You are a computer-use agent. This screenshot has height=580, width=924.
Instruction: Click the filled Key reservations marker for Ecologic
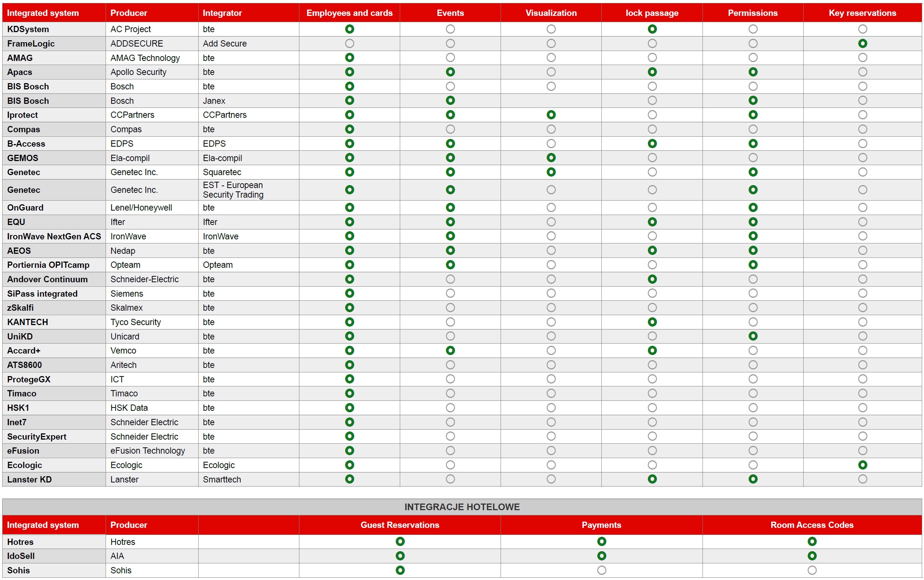(x=862, y=465)
